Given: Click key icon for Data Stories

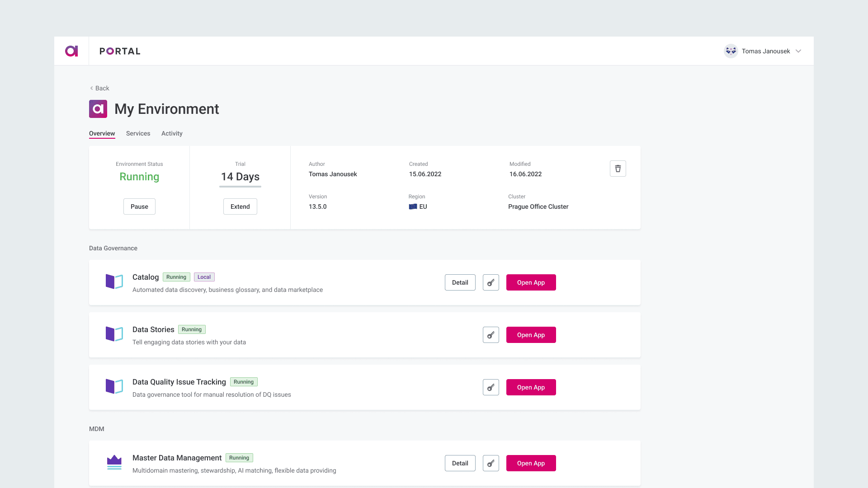Looking at the screenshot, I should tap(491, 335).
